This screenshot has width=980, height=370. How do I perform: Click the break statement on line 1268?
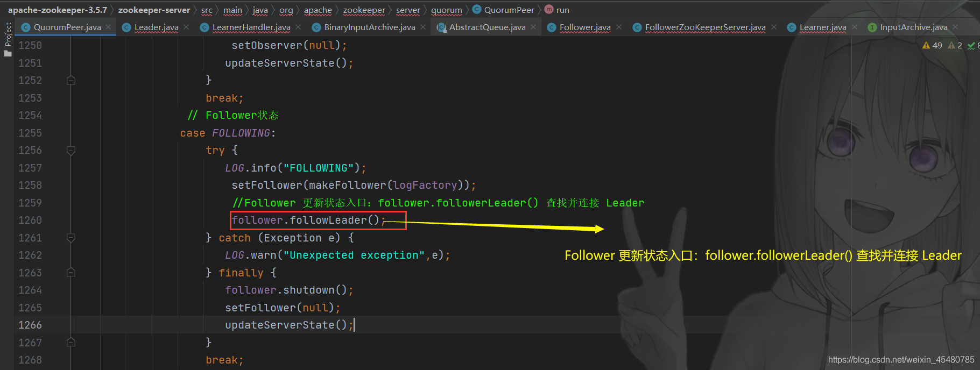(224, 360)
